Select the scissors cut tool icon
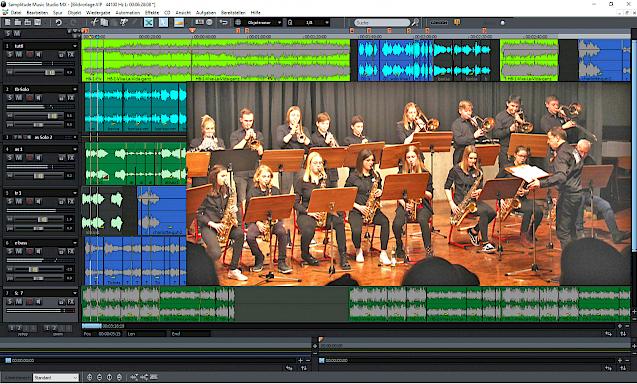637x384 pixels. (x=94, y=22)
